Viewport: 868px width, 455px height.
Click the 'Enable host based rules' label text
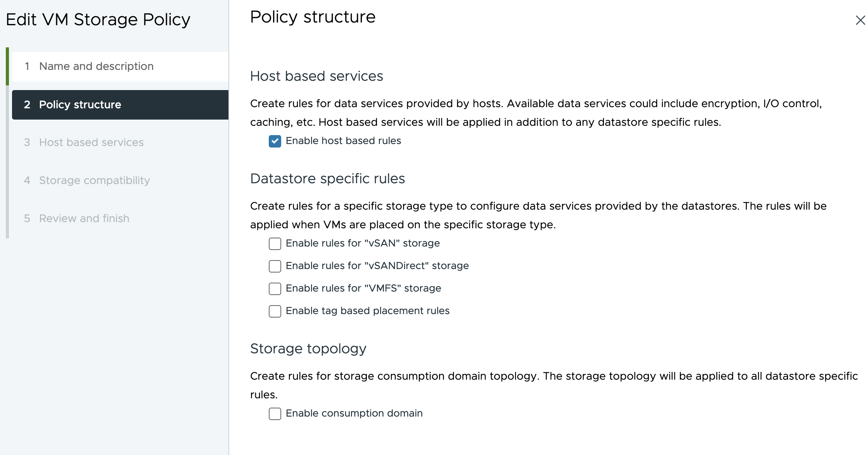[x=343, y=141]
